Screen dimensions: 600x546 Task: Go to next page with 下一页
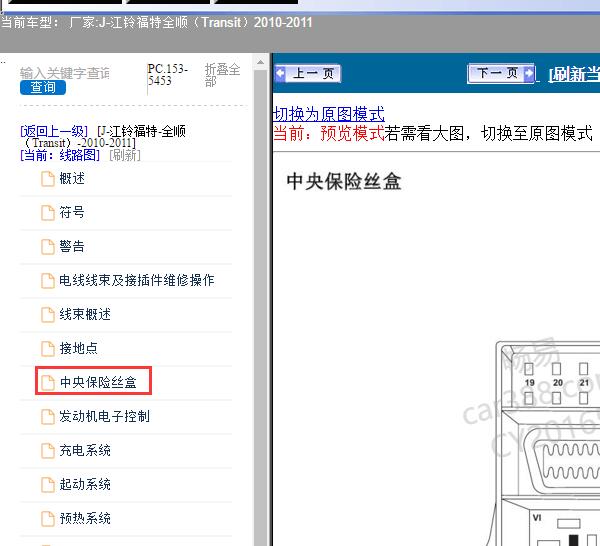click(x=501, y=73)
